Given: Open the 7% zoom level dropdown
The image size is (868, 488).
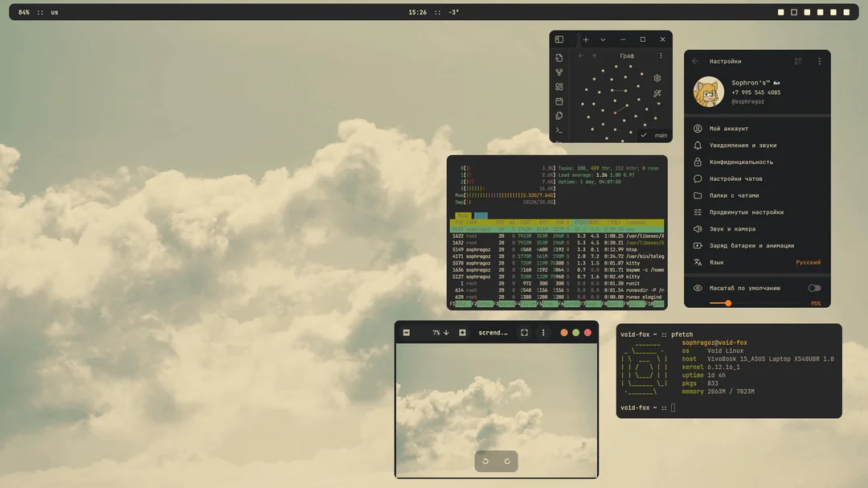Looking at the screenshot, I should pos(440,333).
